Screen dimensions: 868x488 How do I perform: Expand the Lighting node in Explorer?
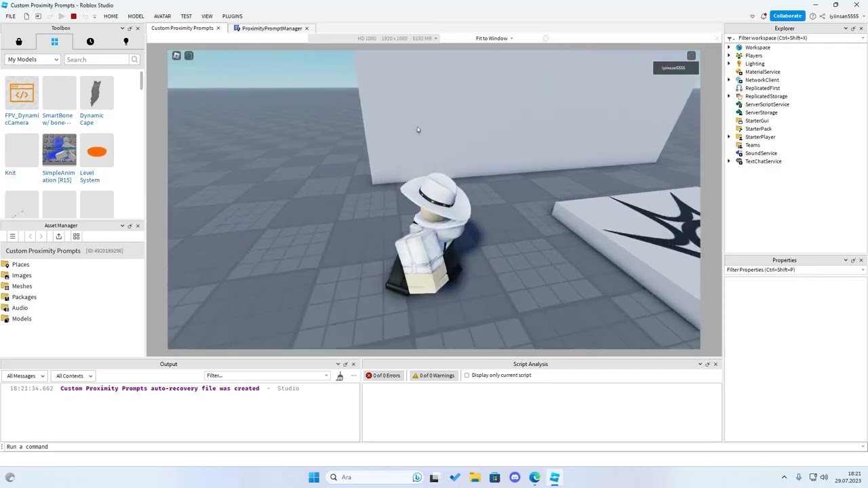729,64
